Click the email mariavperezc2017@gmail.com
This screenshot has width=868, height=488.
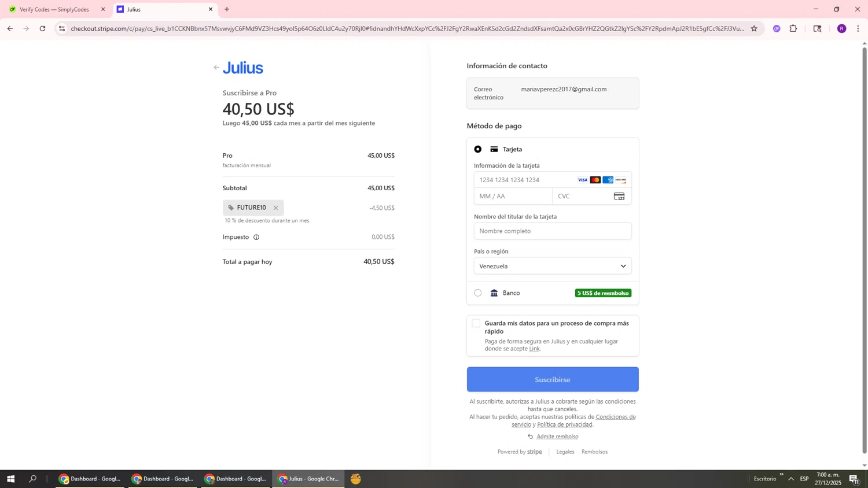(564, 89)
